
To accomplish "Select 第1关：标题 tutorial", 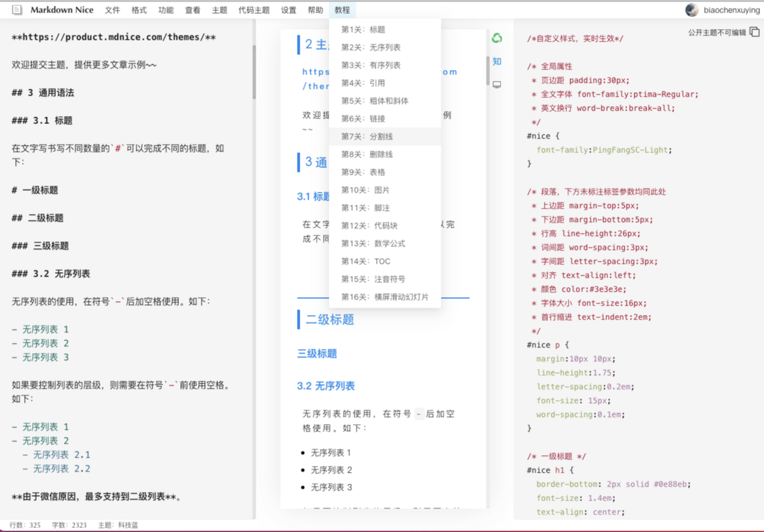I will (385, 30).
